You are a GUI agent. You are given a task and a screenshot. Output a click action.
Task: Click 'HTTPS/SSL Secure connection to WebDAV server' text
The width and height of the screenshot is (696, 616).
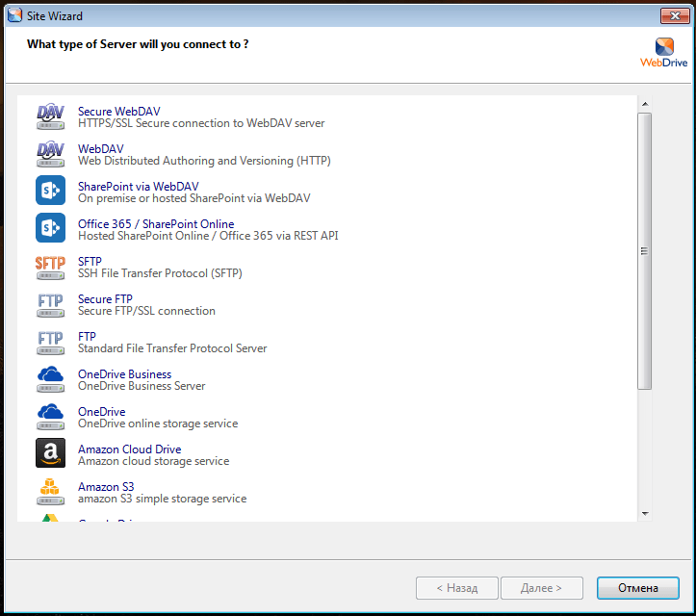coord(201,123)
